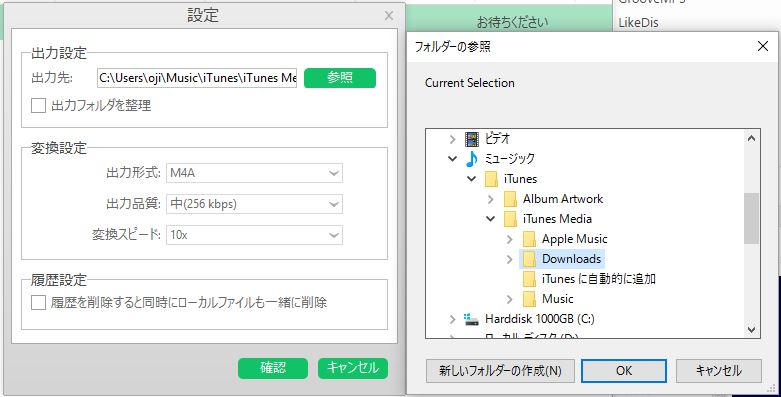Select the Album Artwork folder
This screenshot has width=781, height=397.
pos(563,199)
